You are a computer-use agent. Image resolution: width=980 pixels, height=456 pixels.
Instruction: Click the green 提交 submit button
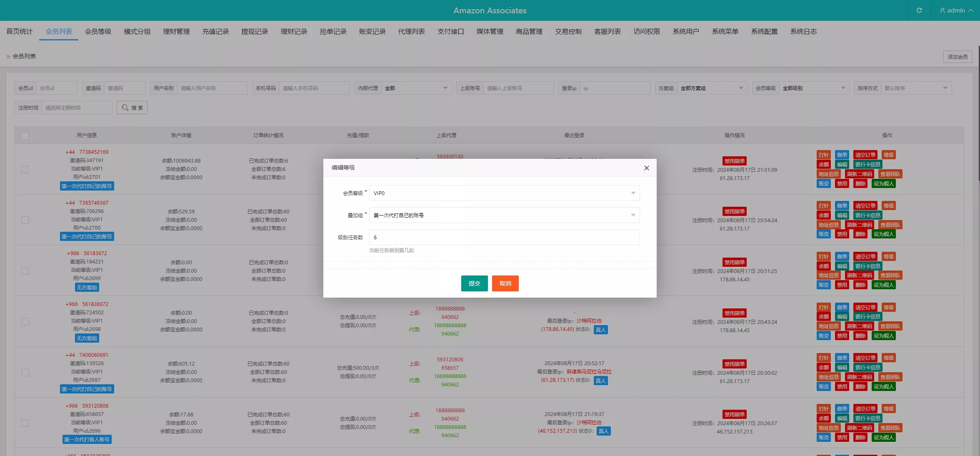click(474, 283)
